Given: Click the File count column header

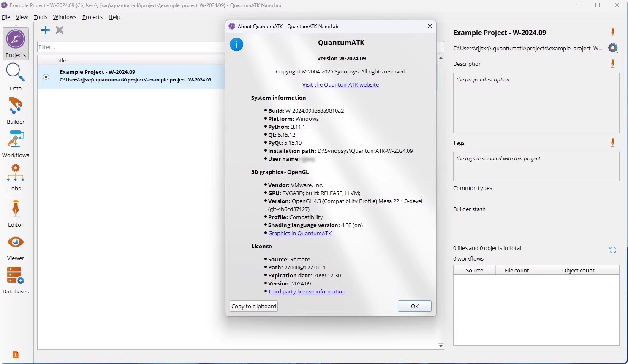Looking at the screenshot, I should [517, 270].
